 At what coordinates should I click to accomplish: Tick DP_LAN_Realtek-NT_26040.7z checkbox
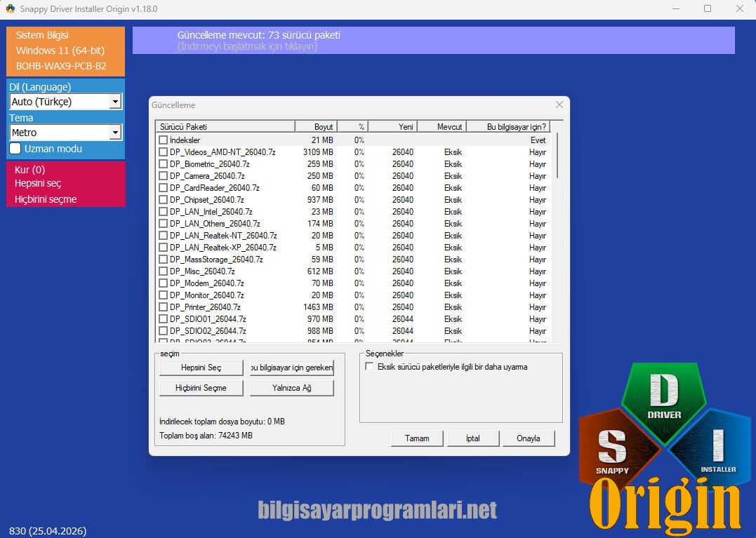coord(163,236)
